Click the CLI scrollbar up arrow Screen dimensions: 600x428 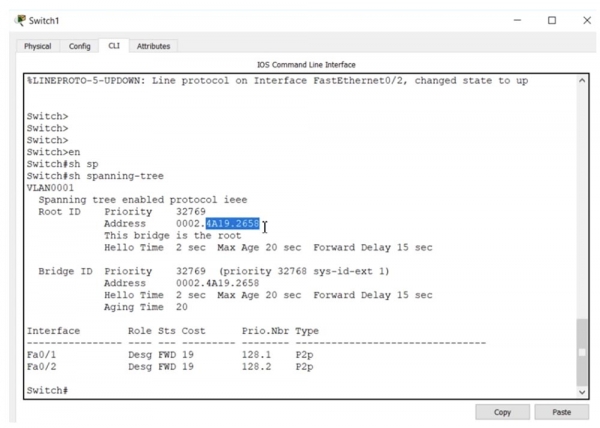point(582,81)
